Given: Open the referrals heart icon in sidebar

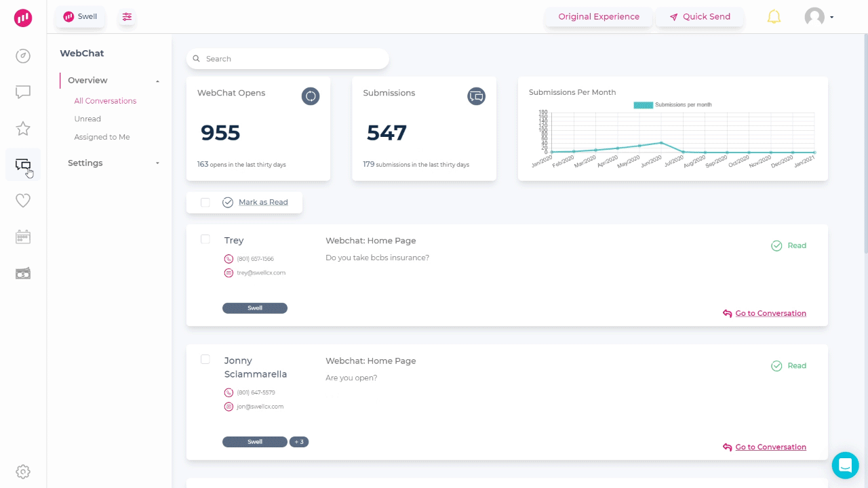Looking at the screenshot, I should [x=22, y=200].
